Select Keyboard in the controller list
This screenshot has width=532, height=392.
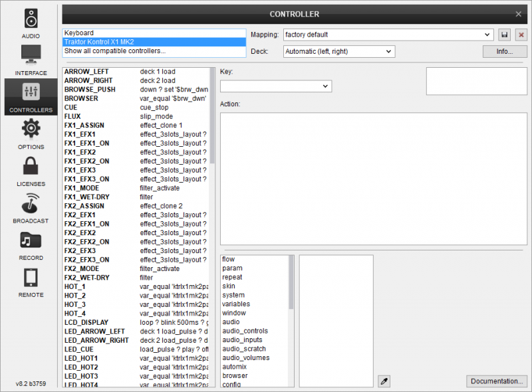[x=154, y=33]
